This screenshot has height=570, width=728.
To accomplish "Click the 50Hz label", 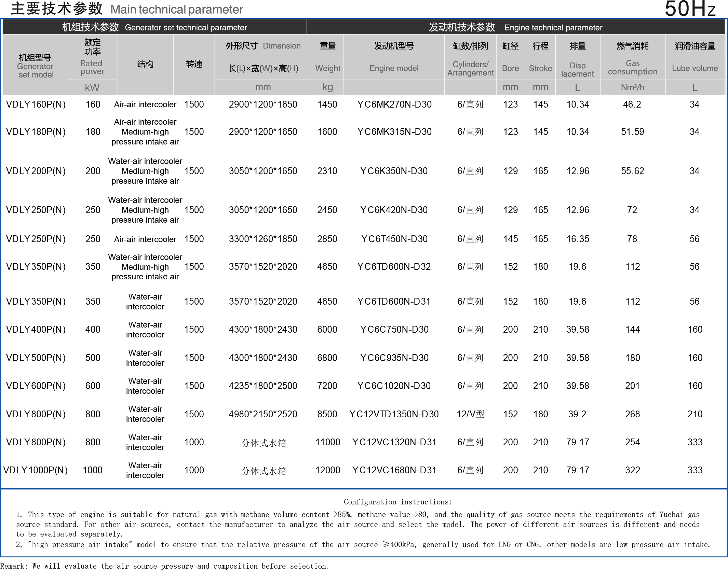I will pyautogui.click(x=690, y=9).
